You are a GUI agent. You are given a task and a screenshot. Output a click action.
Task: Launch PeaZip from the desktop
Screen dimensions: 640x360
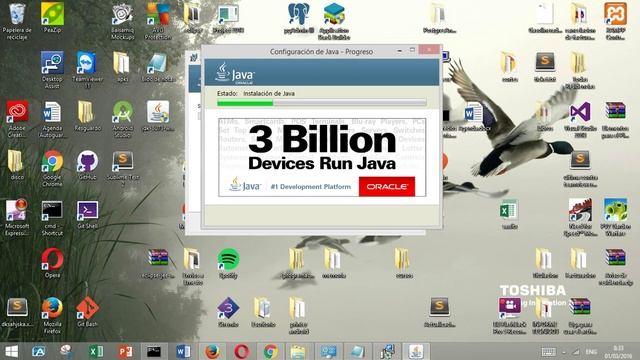(52, 17)
